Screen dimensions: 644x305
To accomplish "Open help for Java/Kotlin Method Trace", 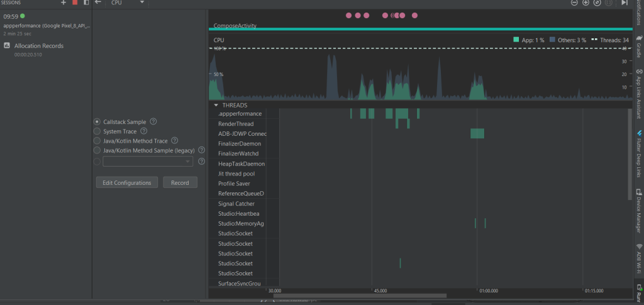I will click(175, 141).
